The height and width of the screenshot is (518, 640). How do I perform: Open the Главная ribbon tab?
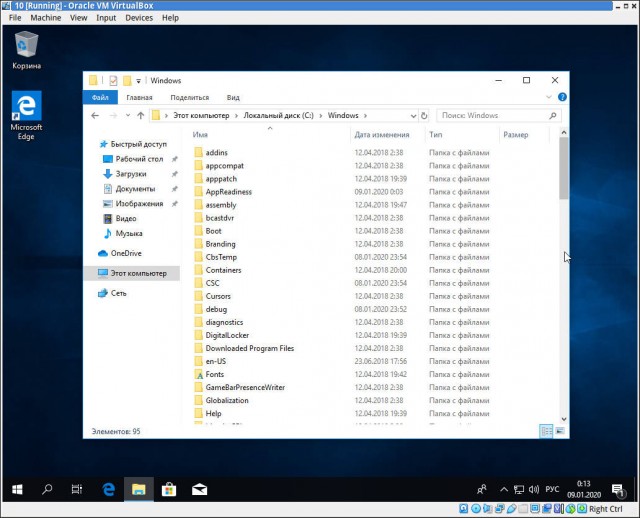139,97
